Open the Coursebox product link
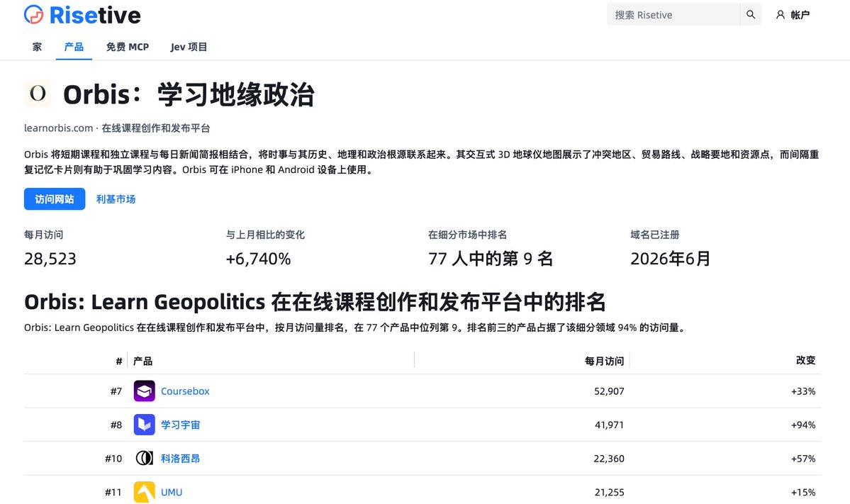This screenshot has width=850, height=504. 185,391
